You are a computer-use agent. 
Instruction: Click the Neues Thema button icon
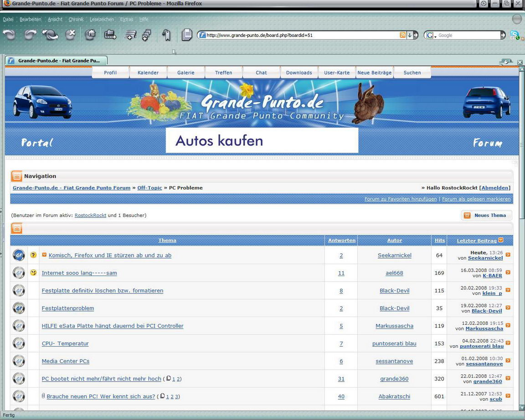(x=467, y=215)
